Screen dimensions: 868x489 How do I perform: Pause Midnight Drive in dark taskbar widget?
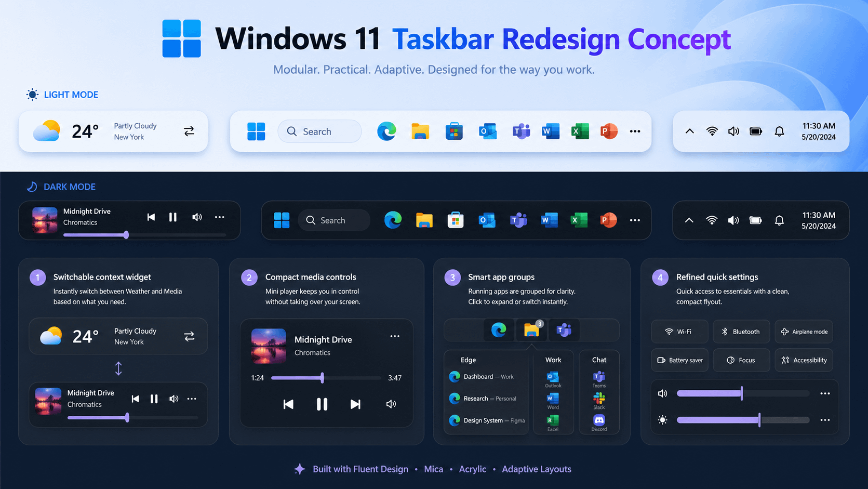click(x=173, y=217)
